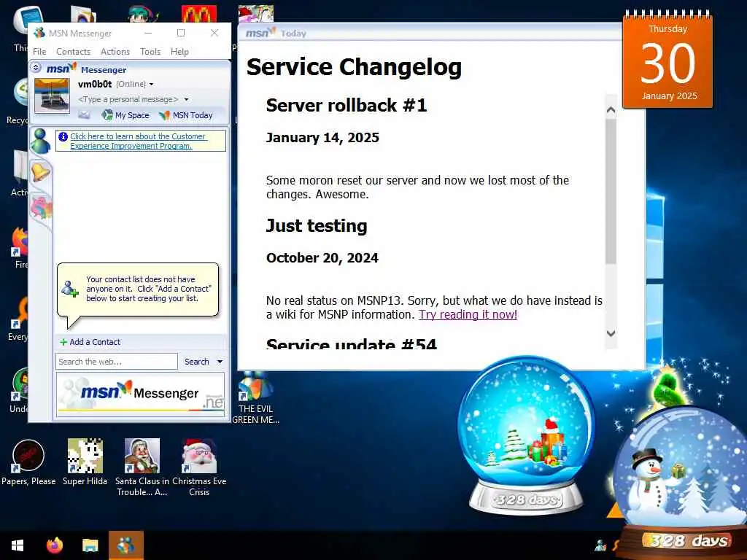747x560 pixels.
Task: Open the File menu in MSN Messenger
Action: click(x=39, y=52)
